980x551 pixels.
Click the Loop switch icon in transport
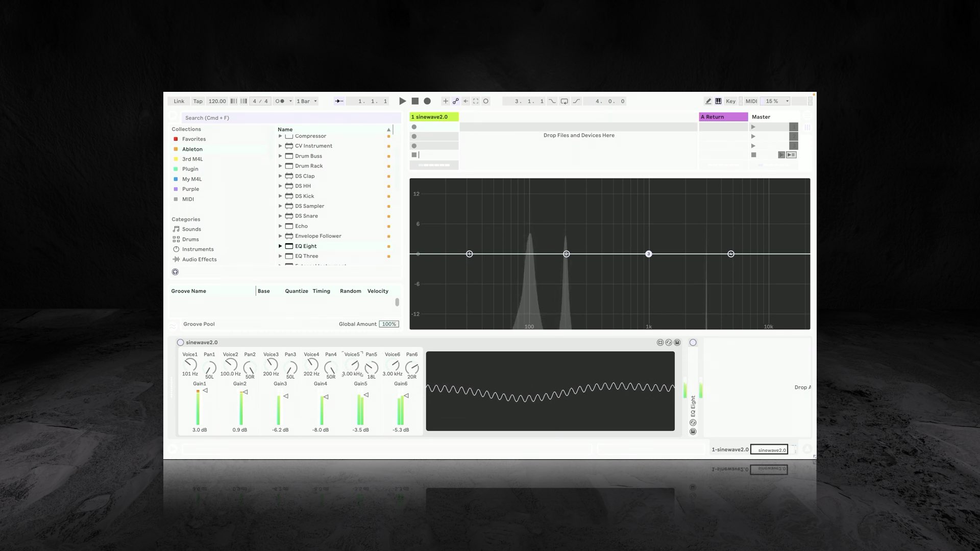(564, 101)
